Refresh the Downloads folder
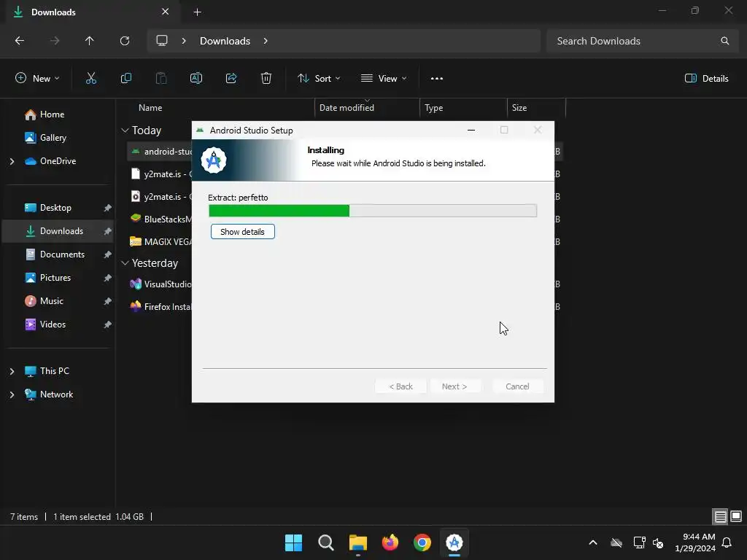 [x=124, y=41]
